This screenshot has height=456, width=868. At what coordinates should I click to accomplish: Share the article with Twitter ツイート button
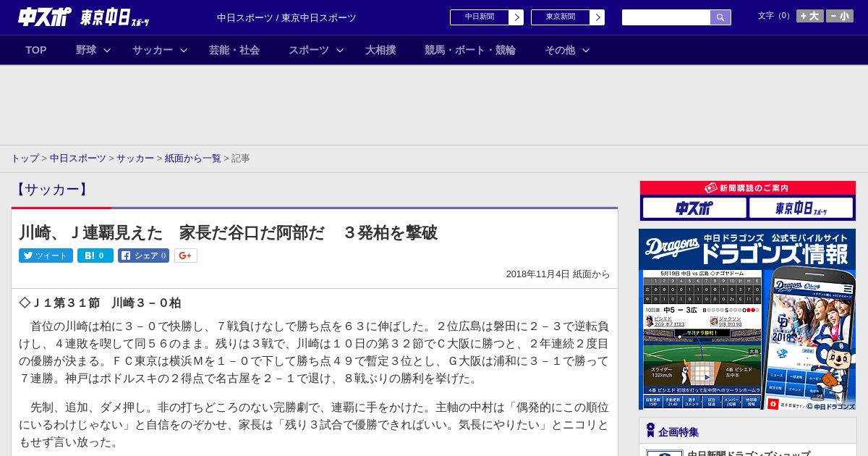(x=46, y=256)
